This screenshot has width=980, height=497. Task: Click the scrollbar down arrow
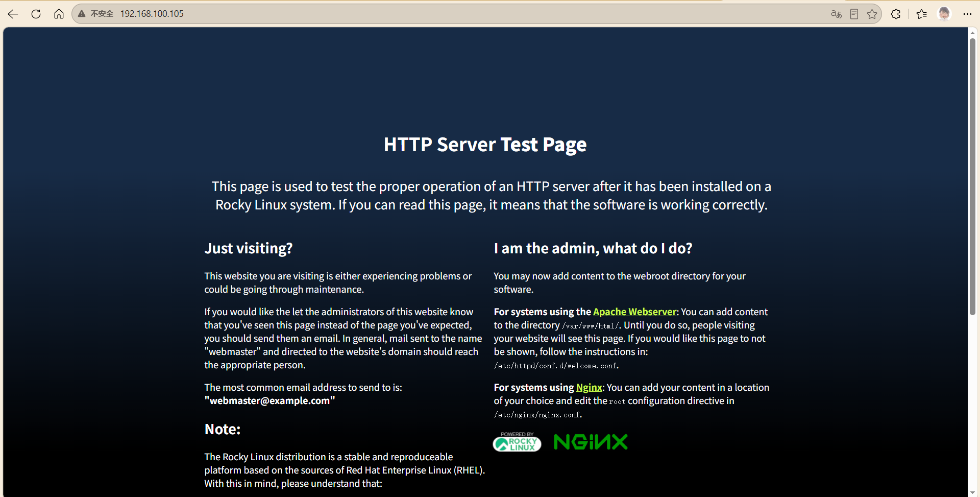point(972,492)
